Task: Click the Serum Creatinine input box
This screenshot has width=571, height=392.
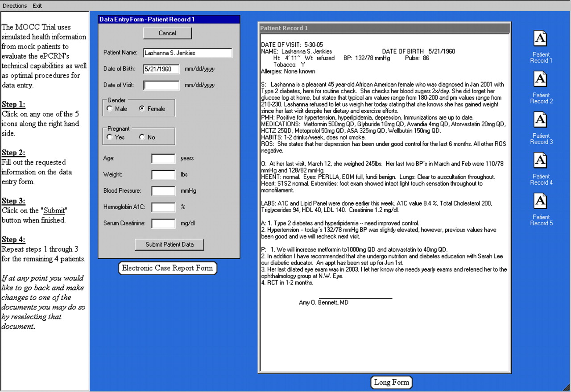Action: 163,223
